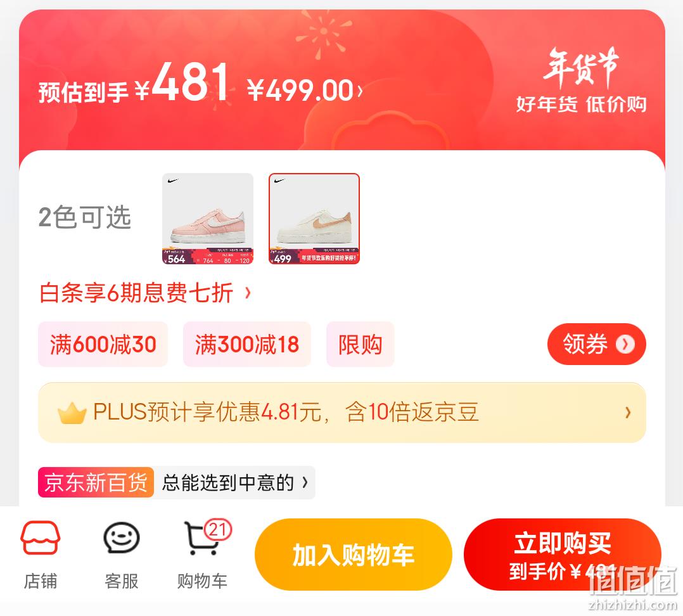Open customer service (客服) chat icon
The height and width of the screenshot is (616, 683).
pyautogui.click(x=121, y=537)
